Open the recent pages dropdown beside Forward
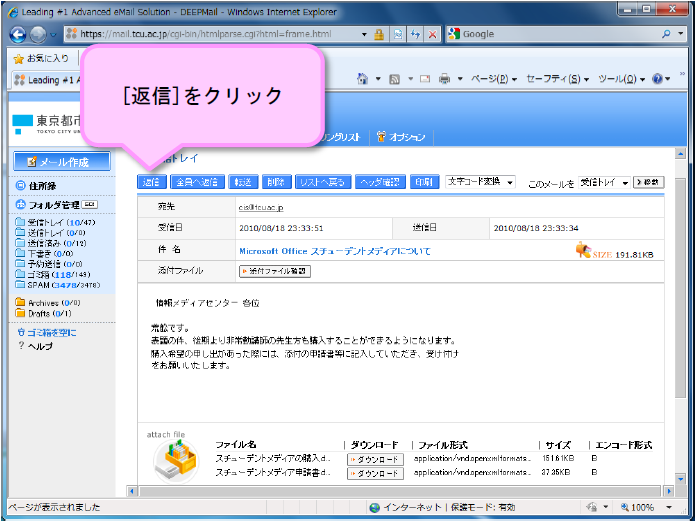The height and width of the screenshot is (521, 696). click(x=54, y=35)
